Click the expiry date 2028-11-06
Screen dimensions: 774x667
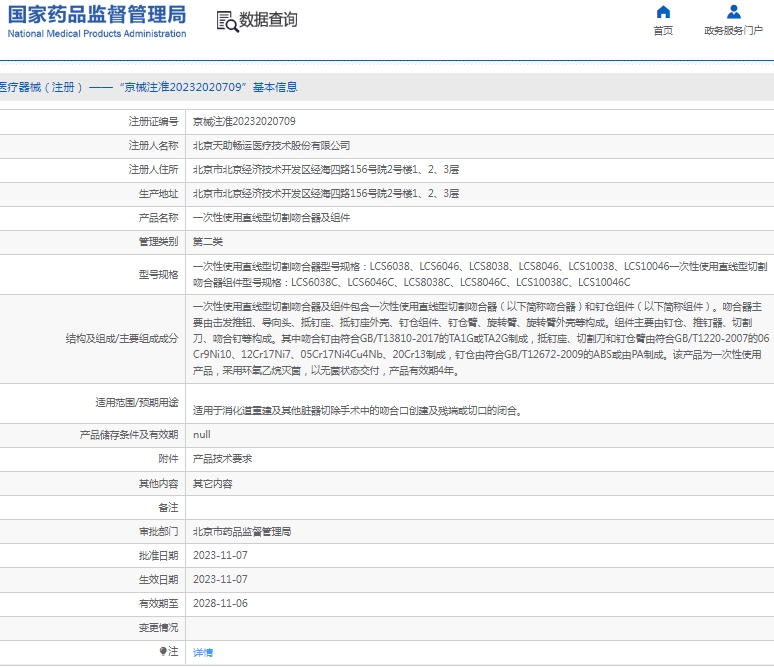pyautogui.click(x=220, y=604)
